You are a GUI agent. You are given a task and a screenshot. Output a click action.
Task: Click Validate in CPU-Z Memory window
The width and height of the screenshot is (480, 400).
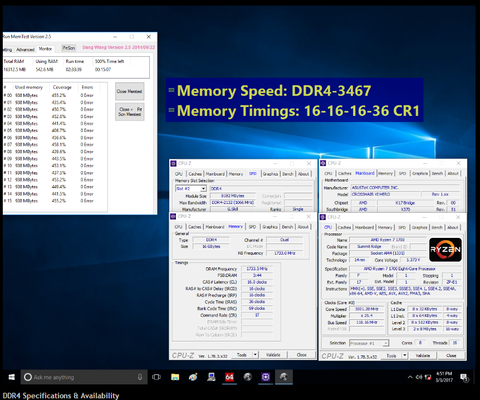point(273,355)
